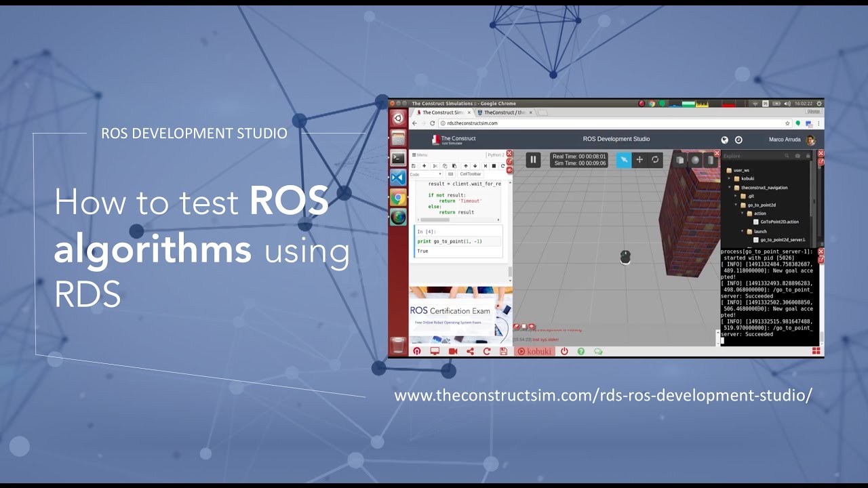Screen dimensions: 868x488
Task: Run the current notebook cell
Action: (486, 166)
